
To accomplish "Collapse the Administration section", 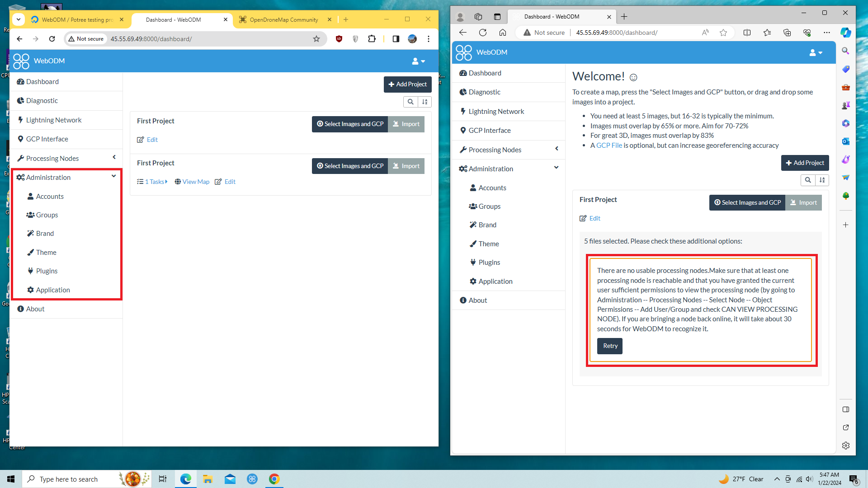I will (113, 176).
